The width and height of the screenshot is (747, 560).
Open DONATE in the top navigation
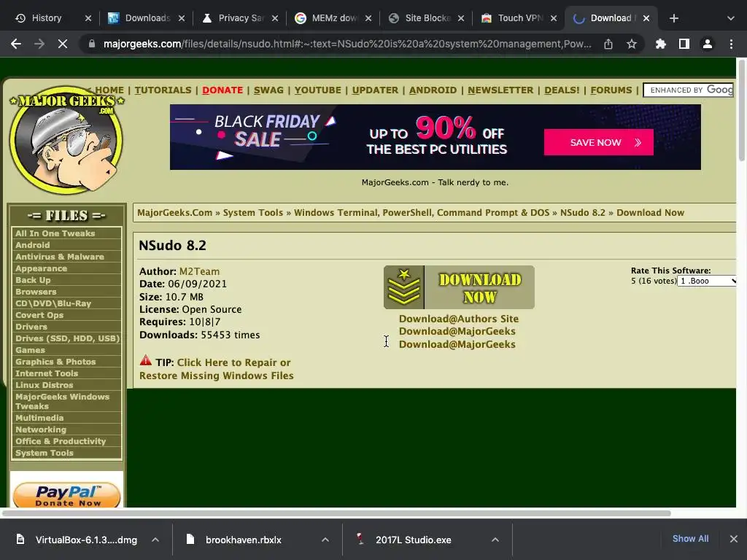pos(222,90)
